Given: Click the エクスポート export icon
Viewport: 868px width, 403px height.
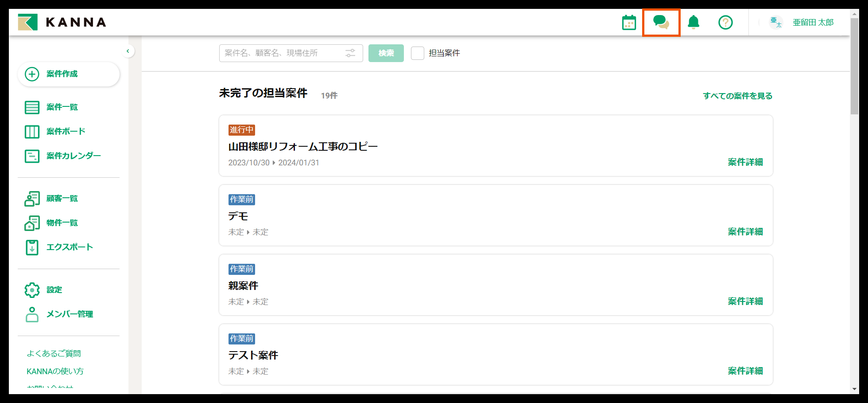Looking at the screenshot, I should point(31,247).
